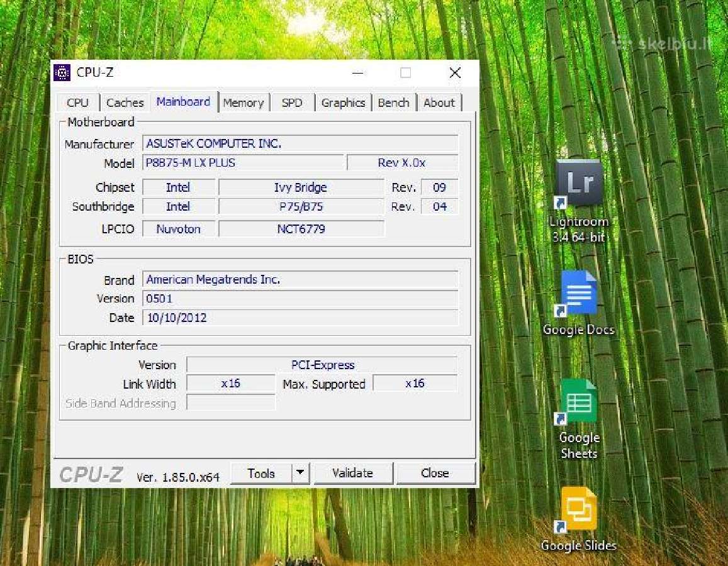Image resolution: width=728 pixels, height=566 pixels.
Task: Click the Intel southbridge vendor value
Action: pos(179,206)
